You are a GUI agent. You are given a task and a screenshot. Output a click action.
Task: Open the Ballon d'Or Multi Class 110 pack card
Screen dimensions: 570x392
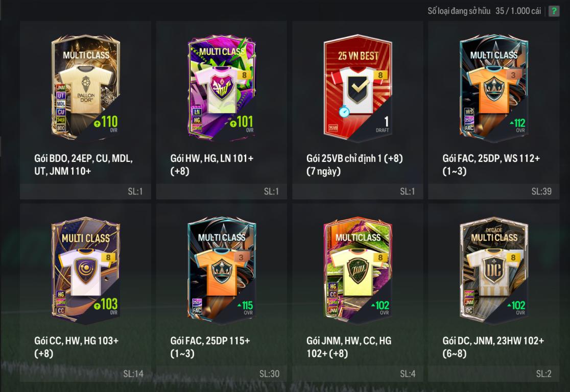(x=86, y=87)
